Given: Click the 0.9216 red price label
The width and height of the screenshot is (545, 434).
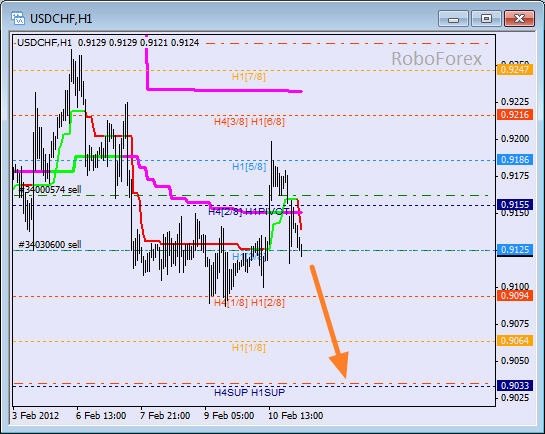Looking at the screenshot, I should [x=515, y=115].
